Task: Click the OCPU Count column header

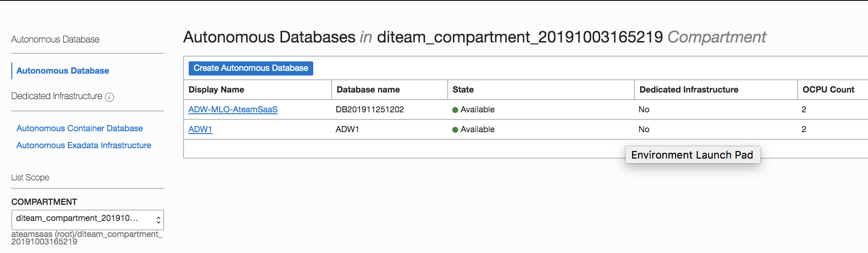Action: tap(828, 90)
